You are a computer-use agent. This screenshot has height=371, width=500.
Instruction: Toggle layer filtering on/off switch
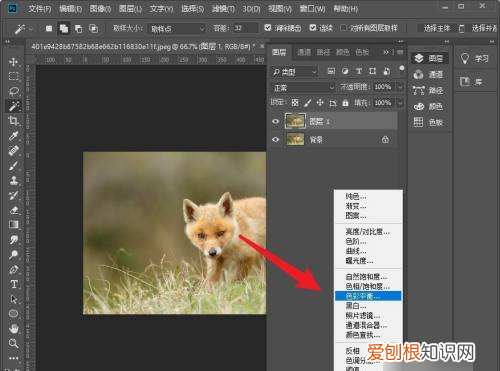coord(402,68)
